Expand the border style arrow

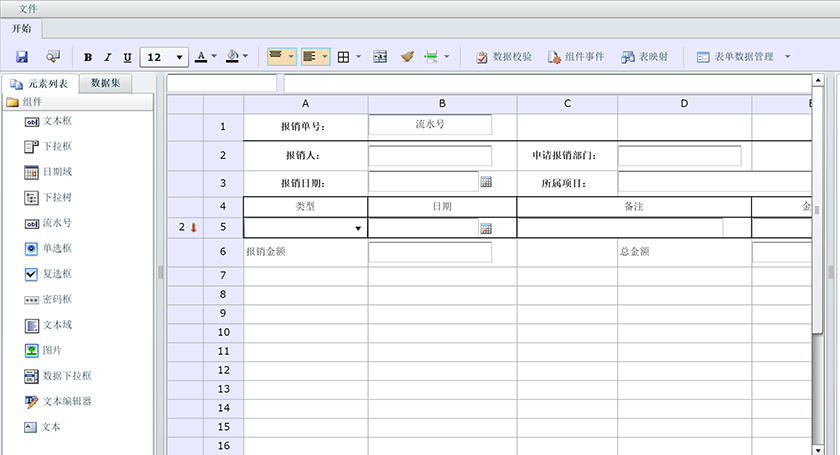coord(358,56)
